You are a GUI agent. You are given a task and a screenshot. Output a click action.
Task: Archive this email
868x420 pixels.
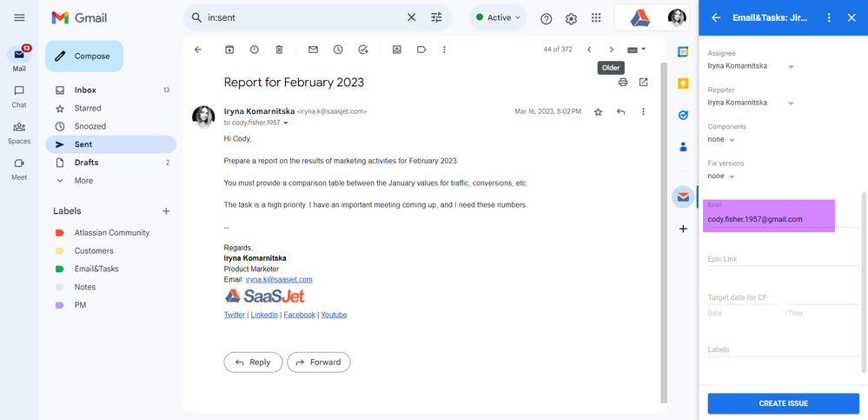229,50
